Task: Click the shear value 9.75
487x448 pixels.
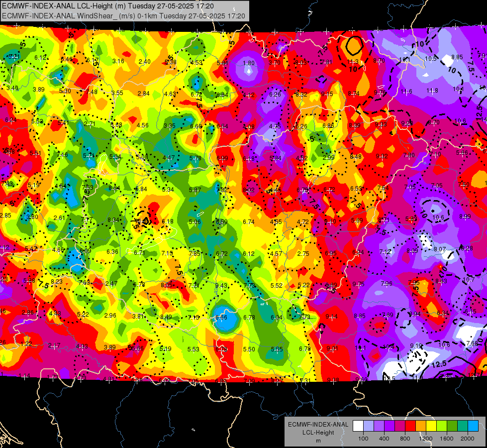Action: pyautogui.click(x=359, y=284)
